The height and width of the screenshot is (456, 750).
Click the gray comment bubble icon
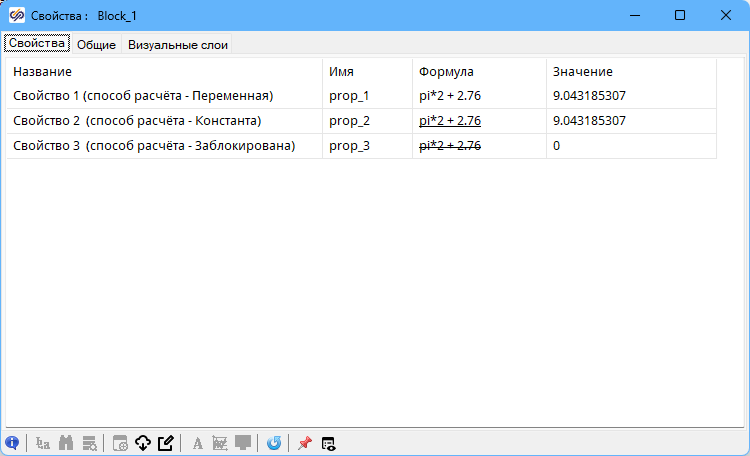(243, 443)
